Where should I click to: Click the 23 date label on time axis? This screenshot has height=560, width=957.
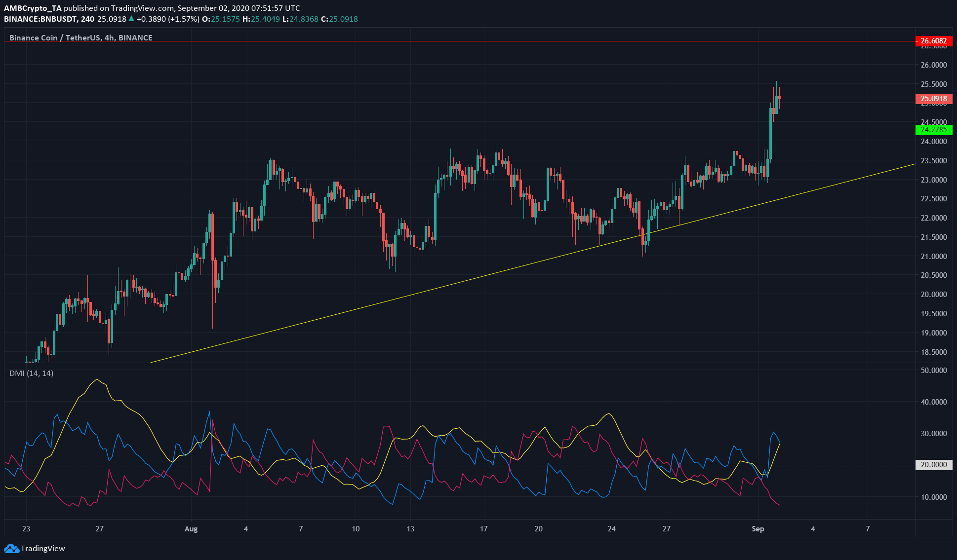click(x=26, y=529)
